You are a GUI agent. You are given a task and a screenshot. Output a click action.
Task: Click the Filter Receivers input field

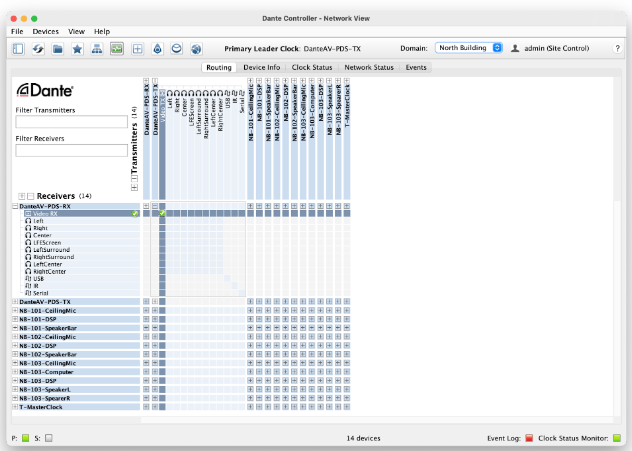pos(72,150)
